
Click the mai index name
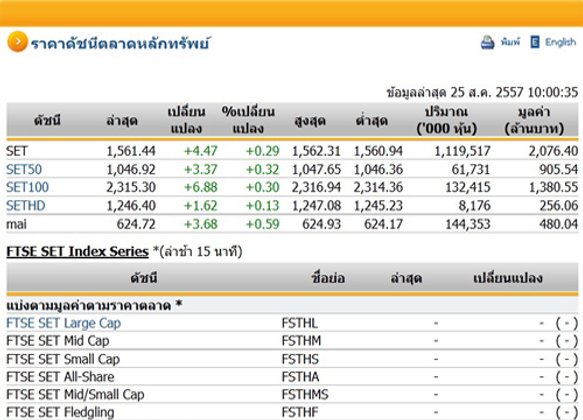pyautogui.click(x=16, y=224)
